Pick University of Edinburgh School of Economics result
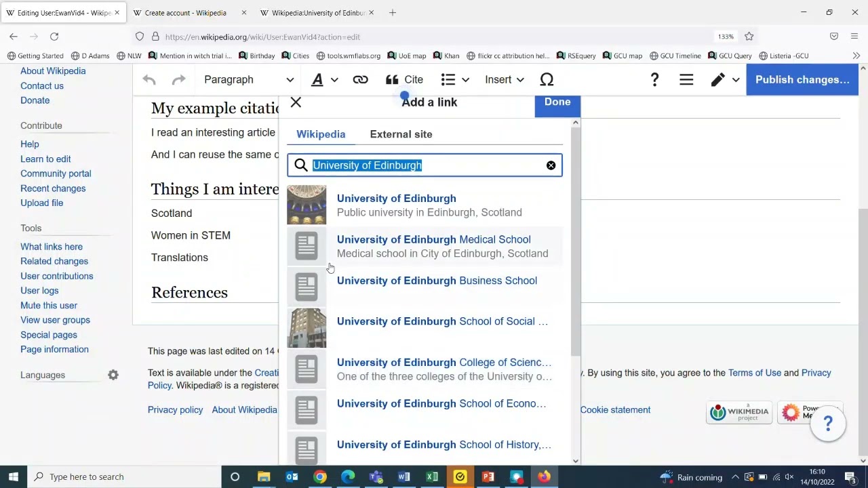Viewport: 868px width, 488px height. [x=425, y=410]
